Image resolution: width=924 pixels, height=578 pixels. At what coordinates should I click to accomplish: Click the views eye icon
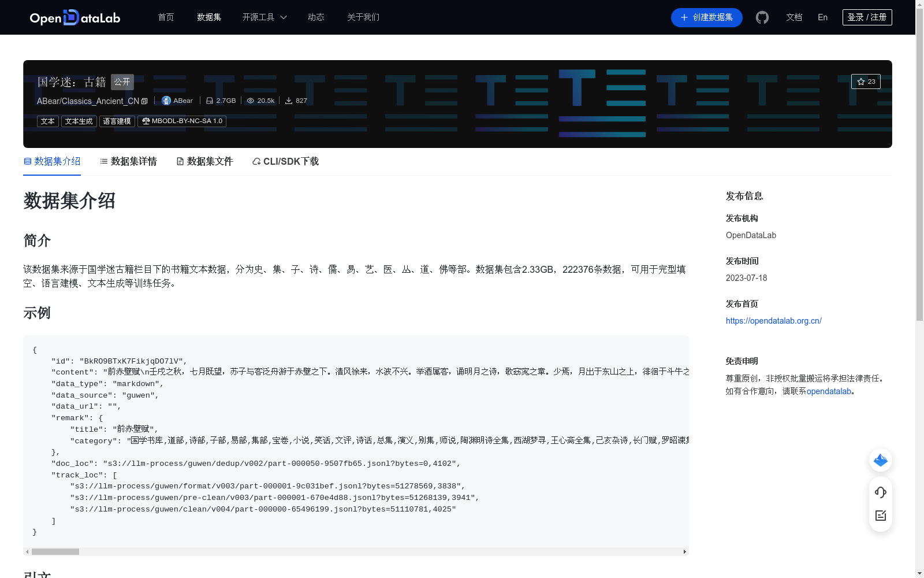point(251,101)
